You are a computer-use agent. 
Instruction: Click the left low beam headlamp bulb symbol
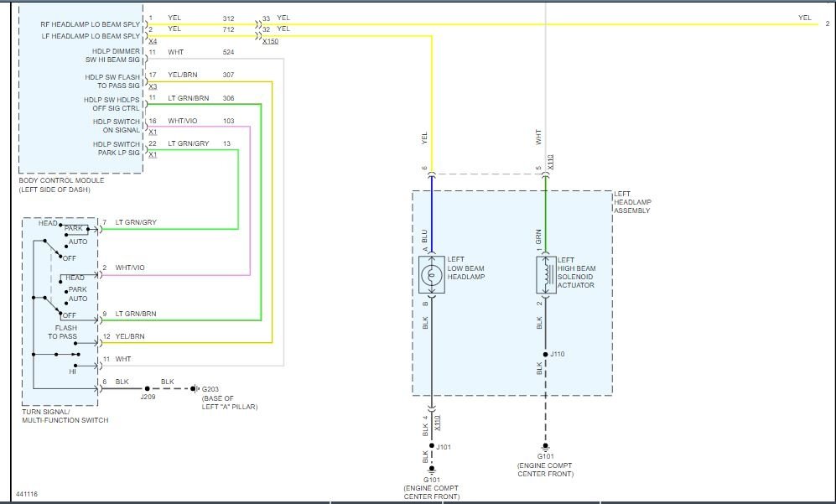point(432,274)
